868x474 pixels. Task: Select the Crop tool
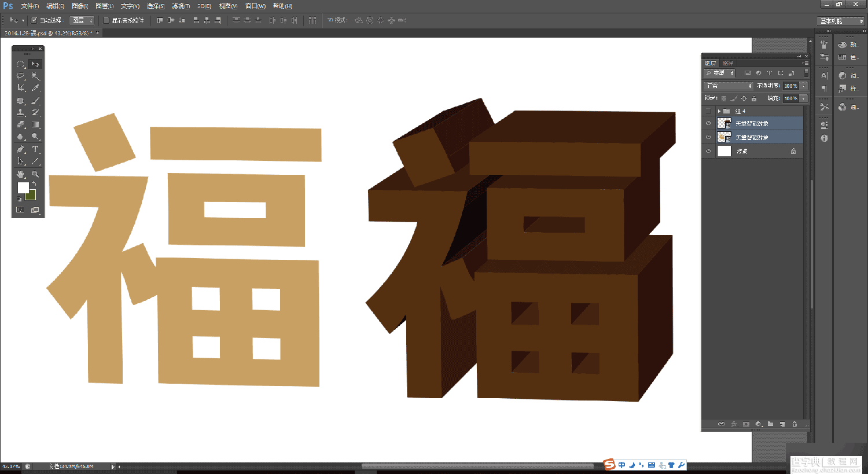[20, 88]
